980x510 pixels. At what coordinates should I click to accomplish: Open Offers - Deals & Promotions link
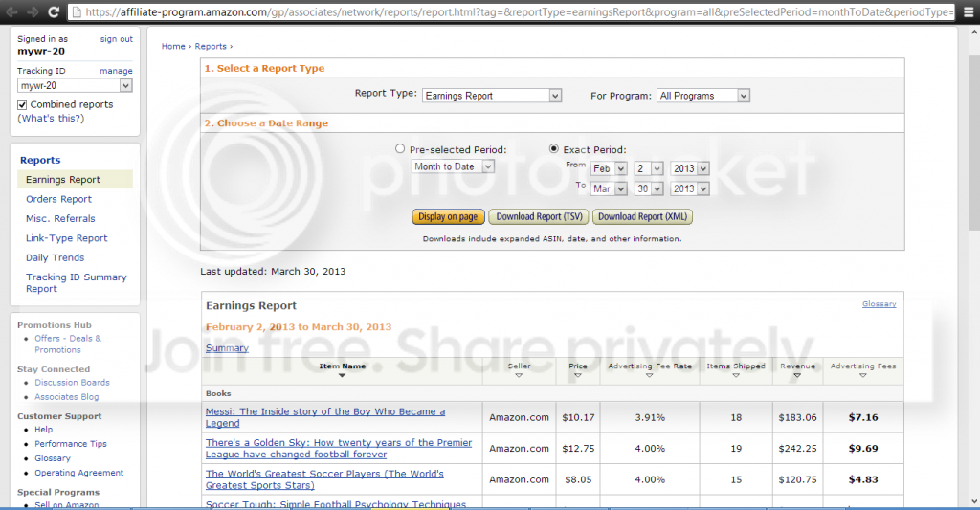click(68, 344)
